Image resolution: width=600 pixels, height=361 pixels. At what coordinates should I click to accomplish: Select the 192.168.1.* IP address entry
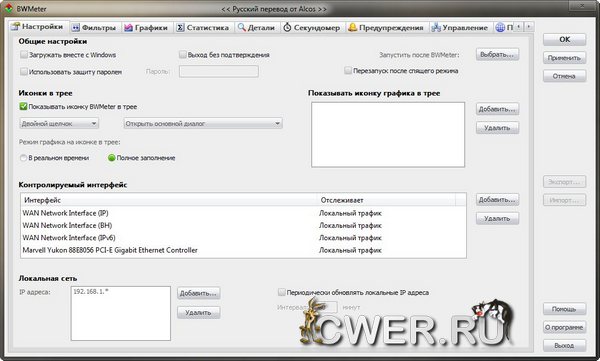(91, 292)
